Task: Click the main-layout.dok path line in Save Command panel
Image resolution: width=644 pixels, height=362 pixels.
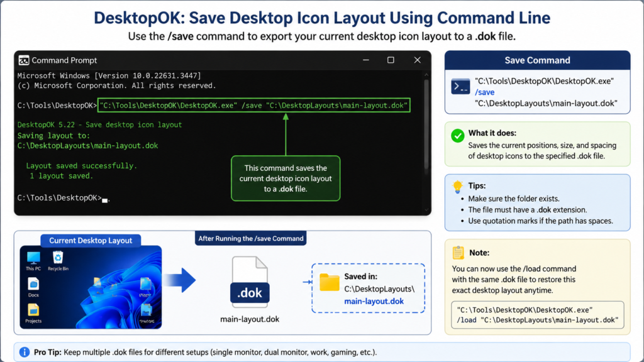Action: click(x=546, y=104)
